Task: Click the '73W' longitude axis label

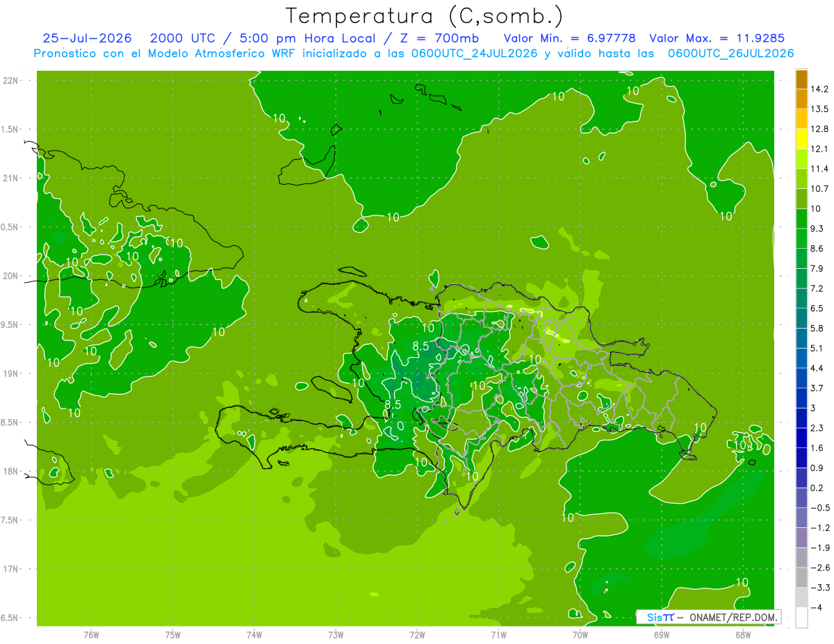Action: click(336, 635)
